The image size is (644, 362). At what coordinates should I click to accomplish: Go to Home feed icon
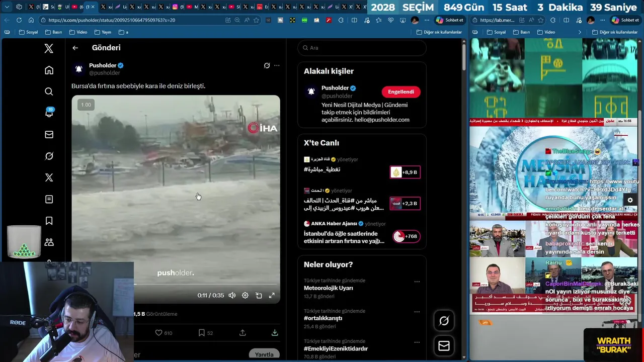49,70
